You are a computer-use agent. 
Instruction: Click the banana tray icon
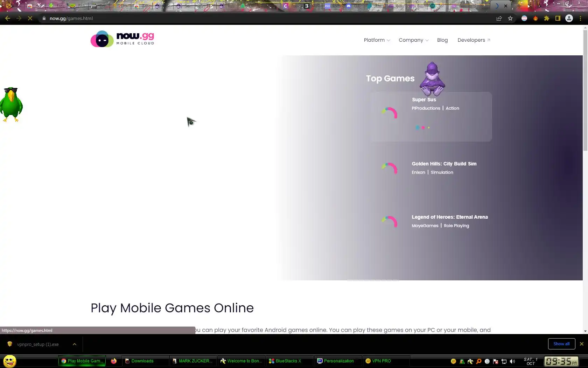pos(470,361)
